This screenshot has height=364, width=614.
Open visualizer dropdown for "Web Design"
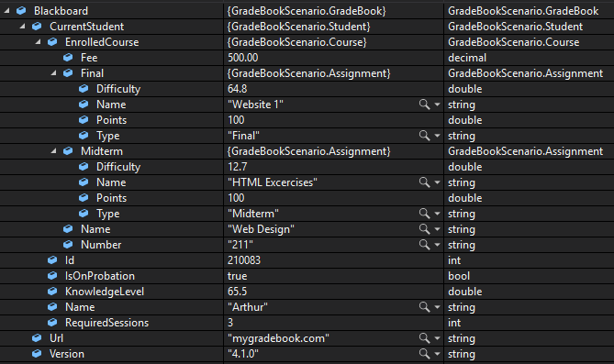[x=437, y=229]
